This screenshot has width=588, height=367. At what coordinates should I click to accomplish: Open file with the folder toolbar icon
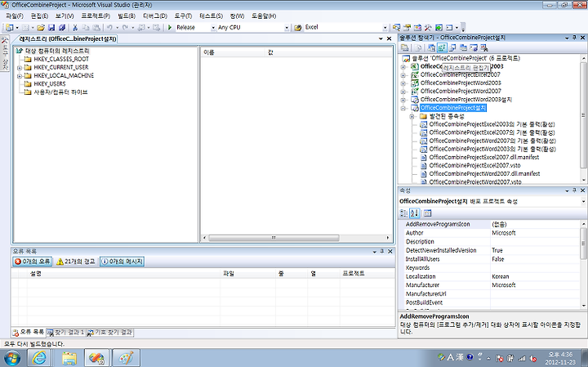click(x=41, y=28)
